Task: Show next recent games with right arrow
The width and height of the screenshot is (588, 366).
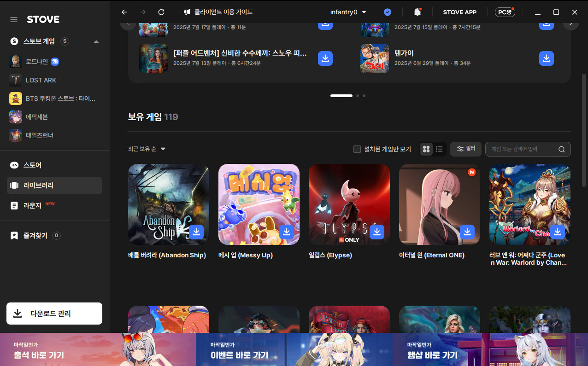Action: tap(571, 23)
